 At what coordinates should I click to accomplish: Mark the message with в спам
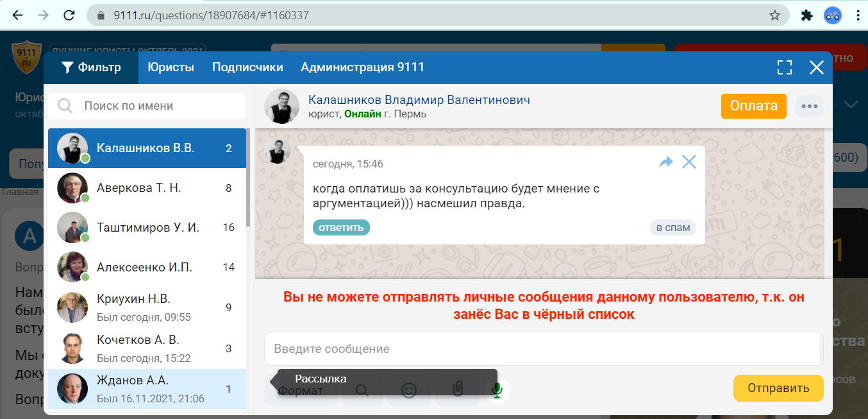click(672, 227)
